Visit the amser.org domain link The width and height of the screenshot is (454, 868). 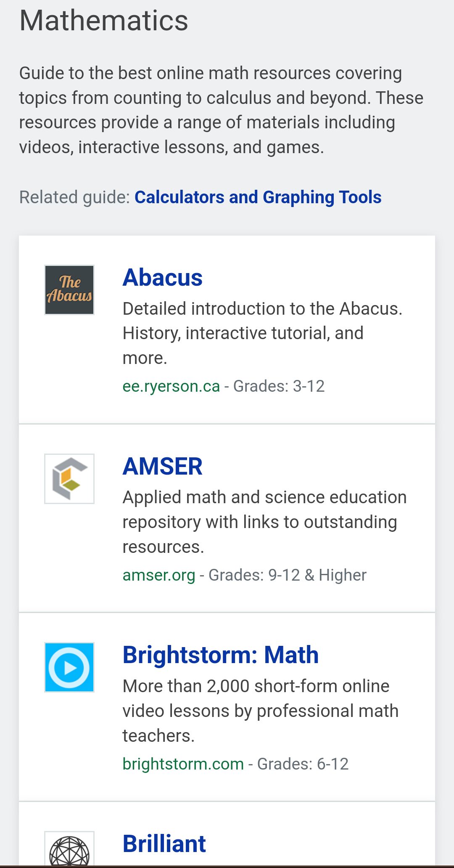[x=159, y=575]
